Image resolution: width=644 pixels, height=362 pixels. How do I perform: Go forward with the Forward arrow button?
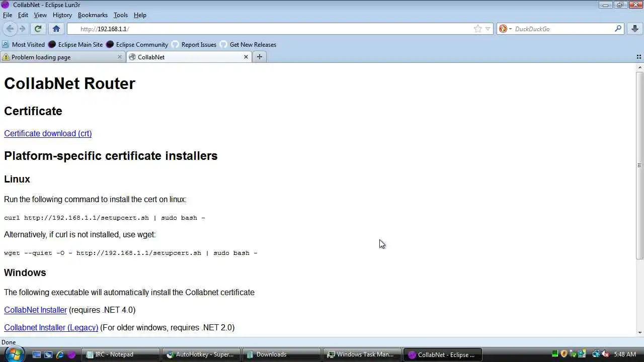pos(22,29)
